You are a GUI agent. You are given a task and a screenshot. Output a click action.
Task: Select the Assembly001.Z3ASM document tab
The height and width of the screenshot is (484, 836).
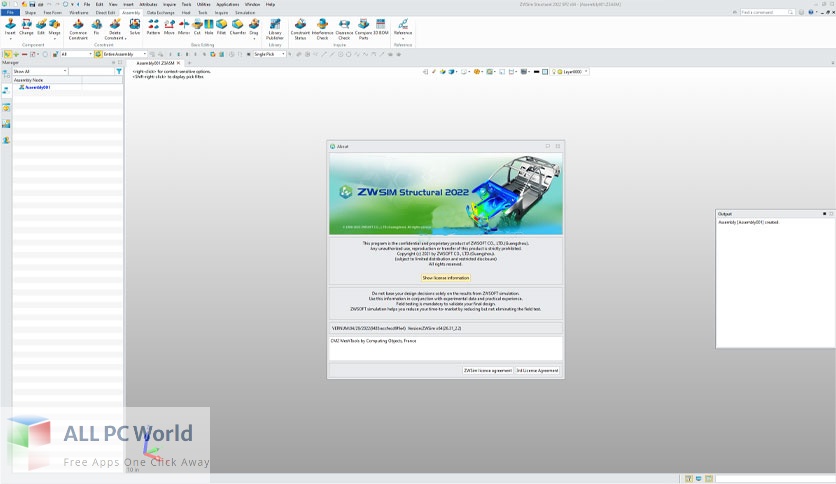154,63
